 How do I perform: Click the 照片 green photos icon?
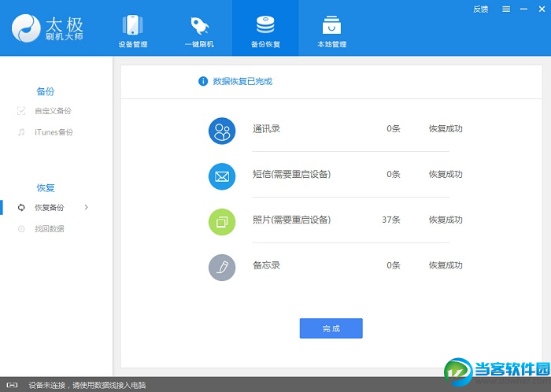coord(222,222)
